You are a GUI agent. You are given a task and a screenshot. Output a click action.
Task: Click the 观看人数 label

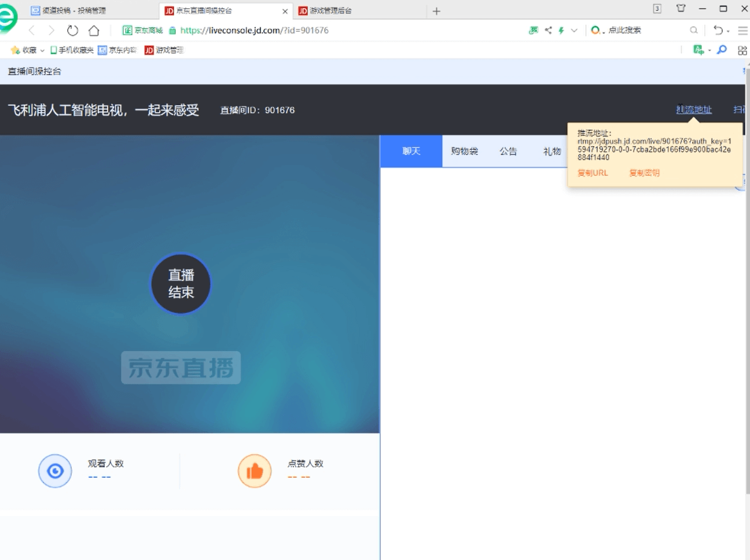106,463
